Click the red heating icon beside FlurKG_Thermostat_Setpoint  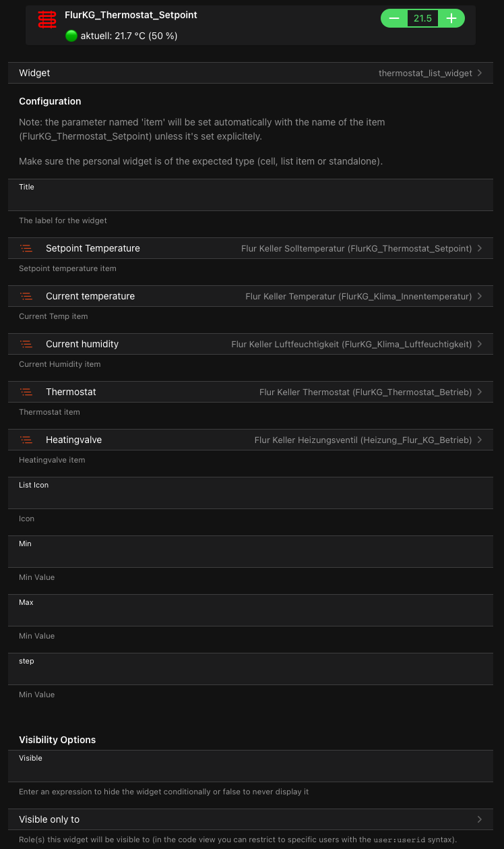point(47,20)
